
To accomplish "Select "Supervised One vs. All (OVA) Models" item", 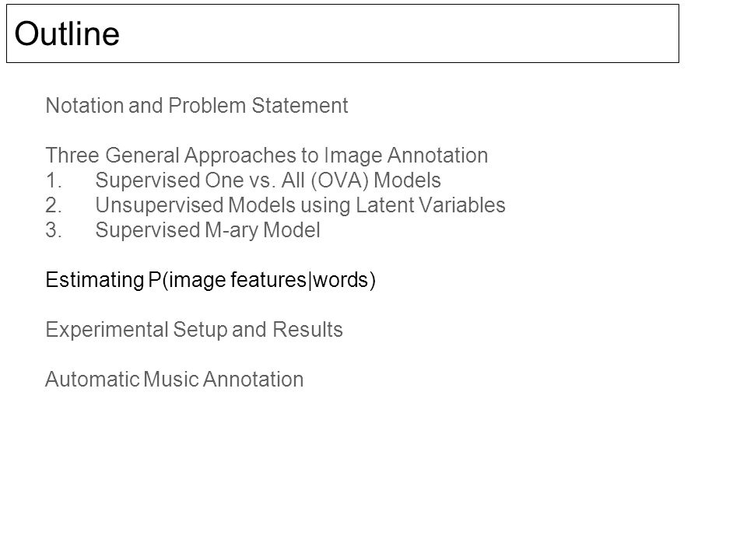I will click(x=268, y=180).
